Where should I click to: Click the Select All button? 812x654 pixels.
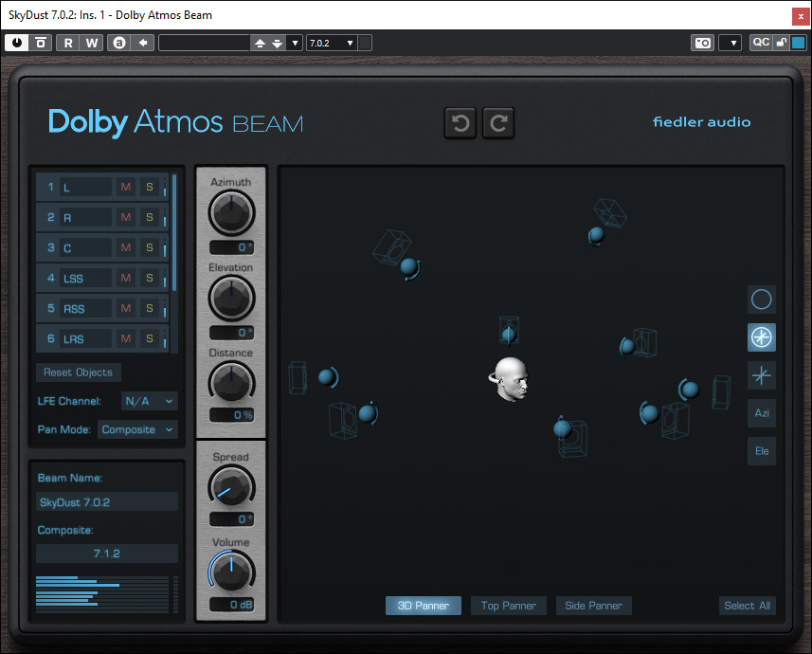point(747,605)
